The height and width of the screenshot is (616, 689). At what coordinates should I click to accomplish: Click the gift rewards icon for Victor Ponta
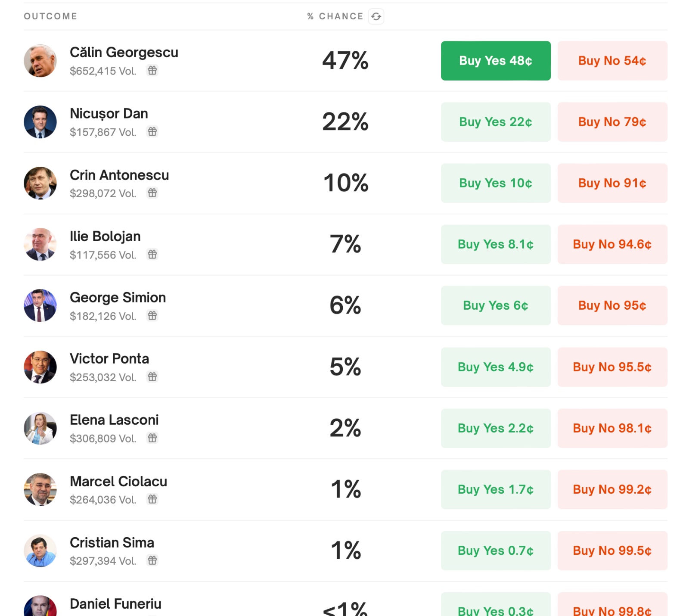(152, 376)
